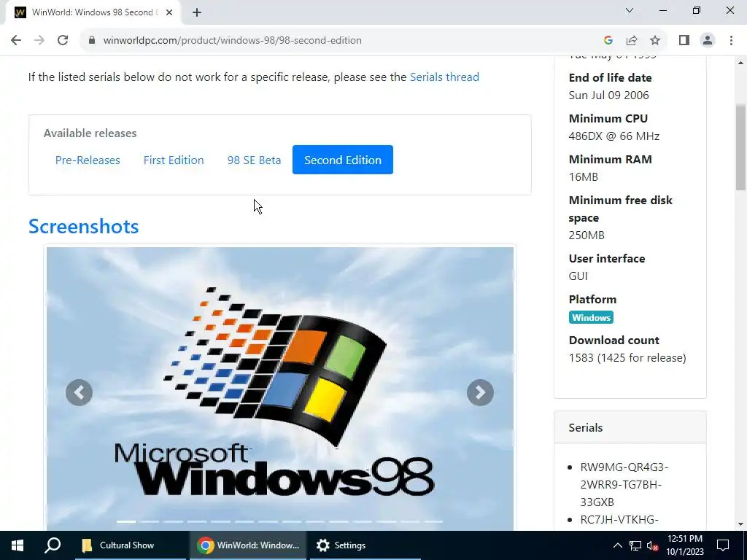
Task: Go back to the previous page
Action: point(16,41)
